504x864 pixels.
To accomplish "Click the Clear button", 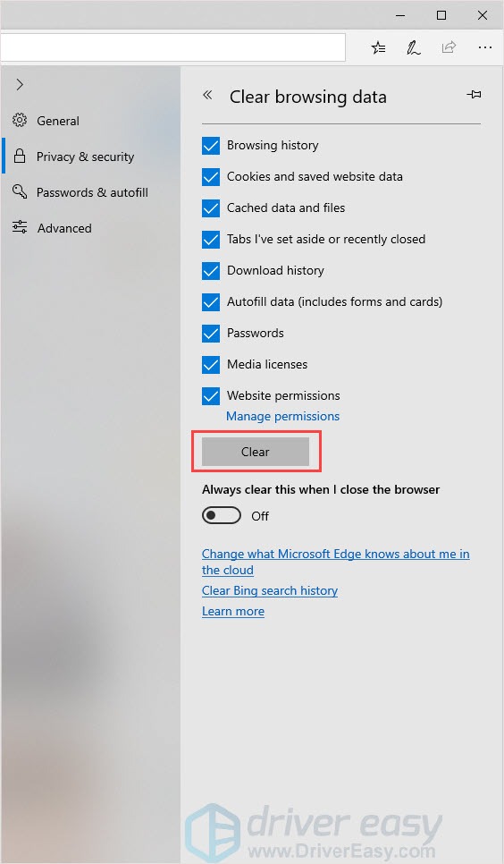I will click(x=256, y=452).
